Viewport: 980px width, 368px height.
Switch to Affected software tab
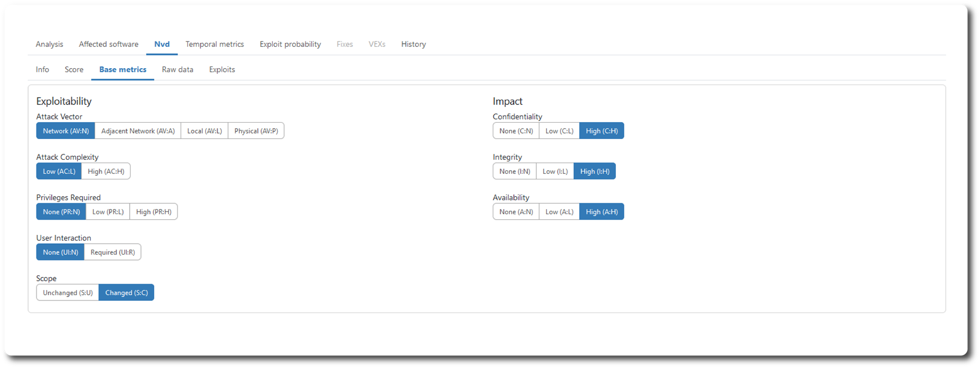tap(108, 44)
